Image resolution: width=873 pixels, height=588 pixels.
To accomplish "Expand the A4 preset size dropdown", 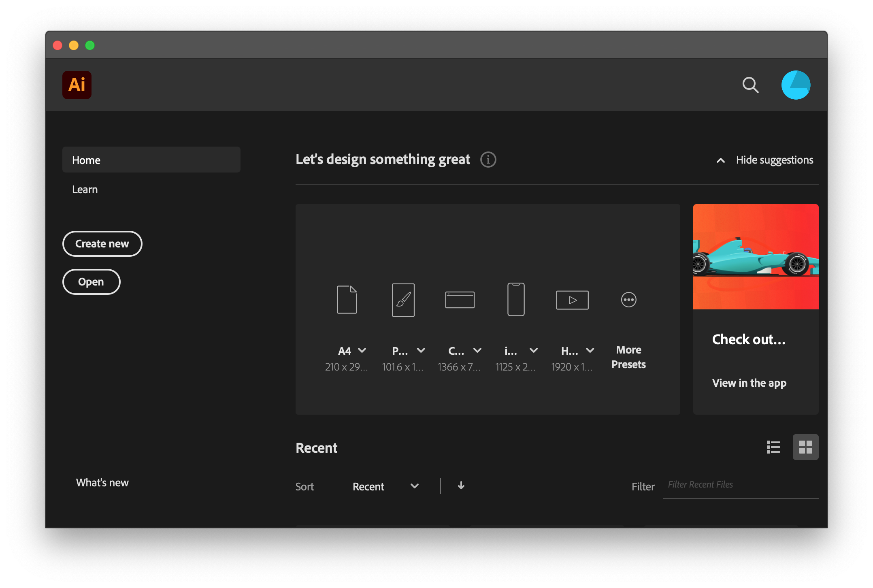I will [x=362, y=350].
